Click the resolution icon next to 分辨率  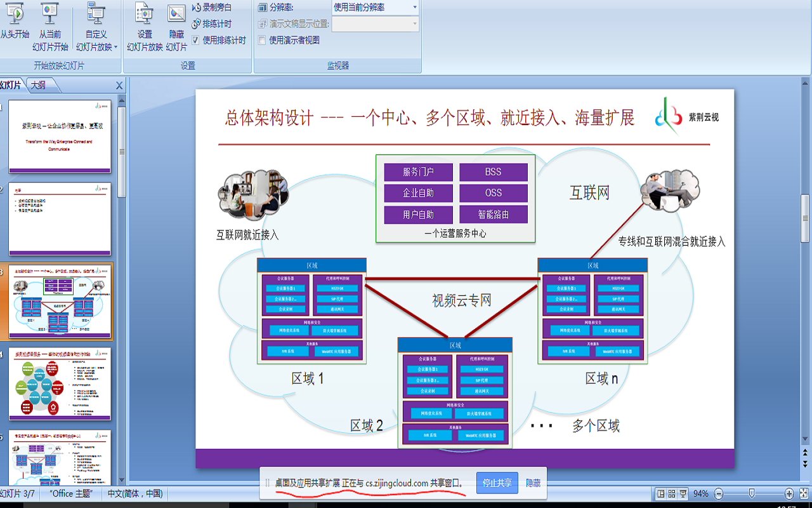tap(263, 8)
